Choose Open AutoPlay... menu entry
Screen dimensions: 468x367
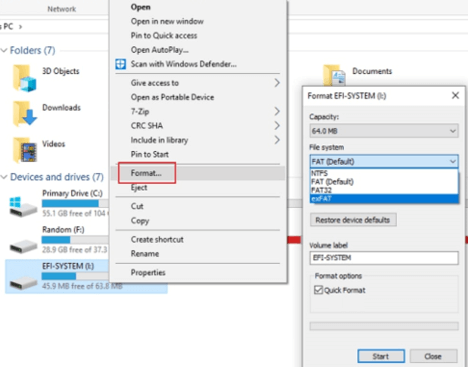[x=160, y=50]
